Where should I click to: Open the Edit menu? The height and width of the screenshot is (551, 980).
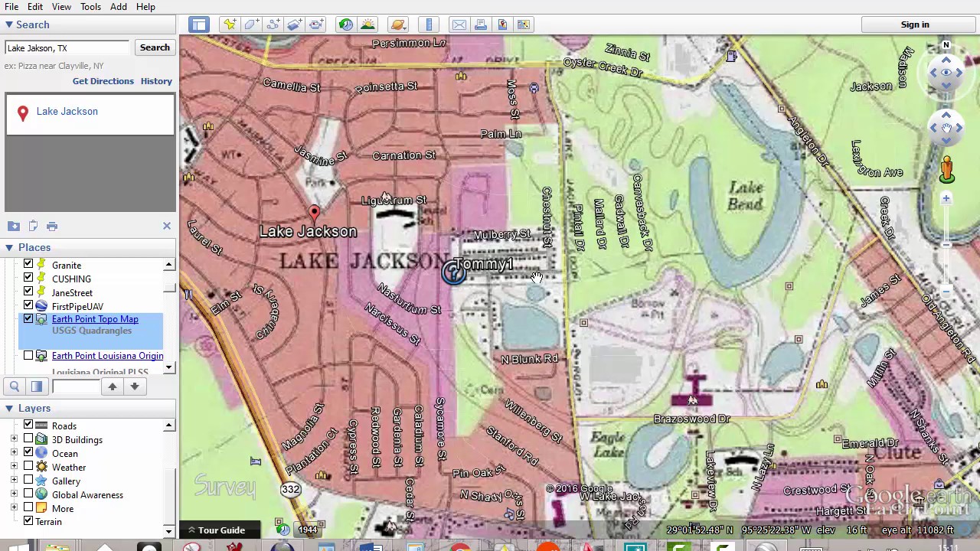(35, 7)
